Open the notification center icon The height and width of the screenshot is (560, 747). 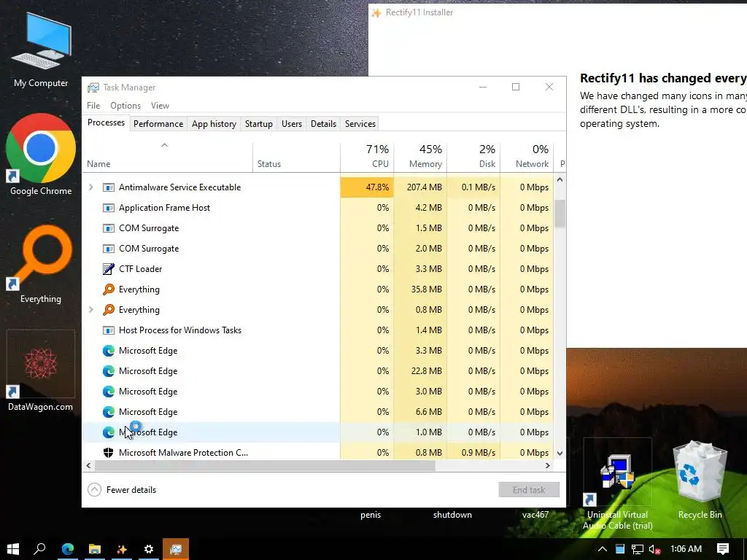coord(723,549)
